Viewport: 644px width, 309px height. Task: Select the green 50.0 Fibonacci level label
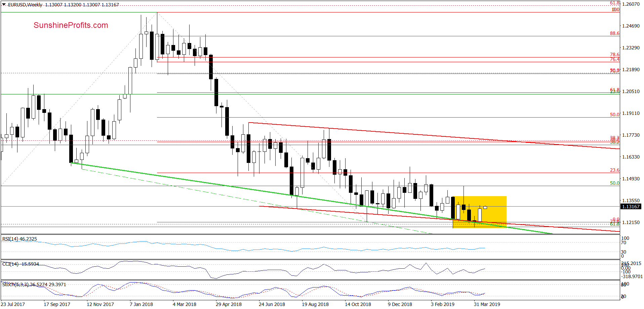pos(614,183)
